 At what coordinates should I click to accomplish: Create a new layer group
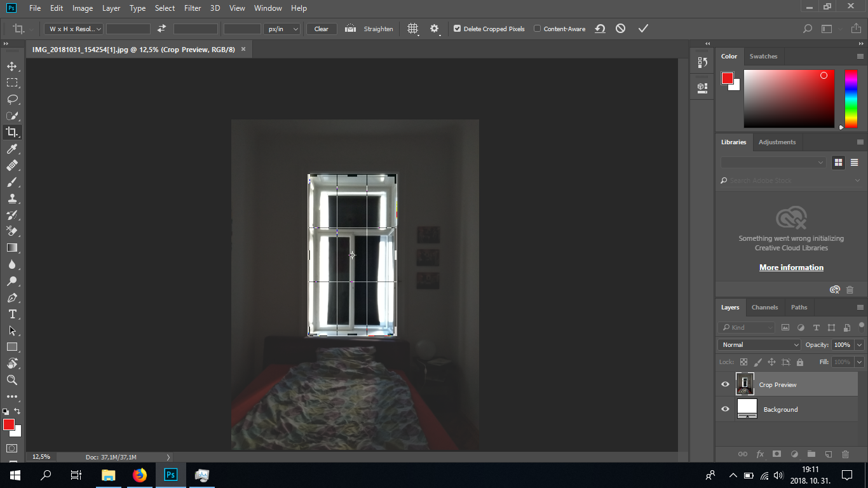click(811, 454)
